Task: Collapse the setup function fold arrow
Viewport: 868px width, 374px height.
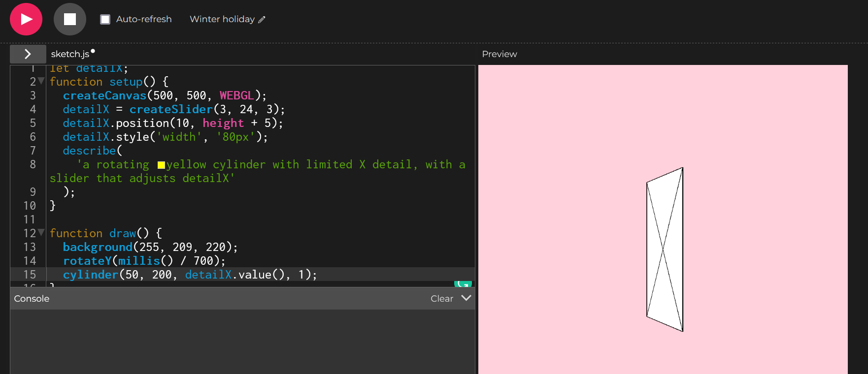Action: 41,81
